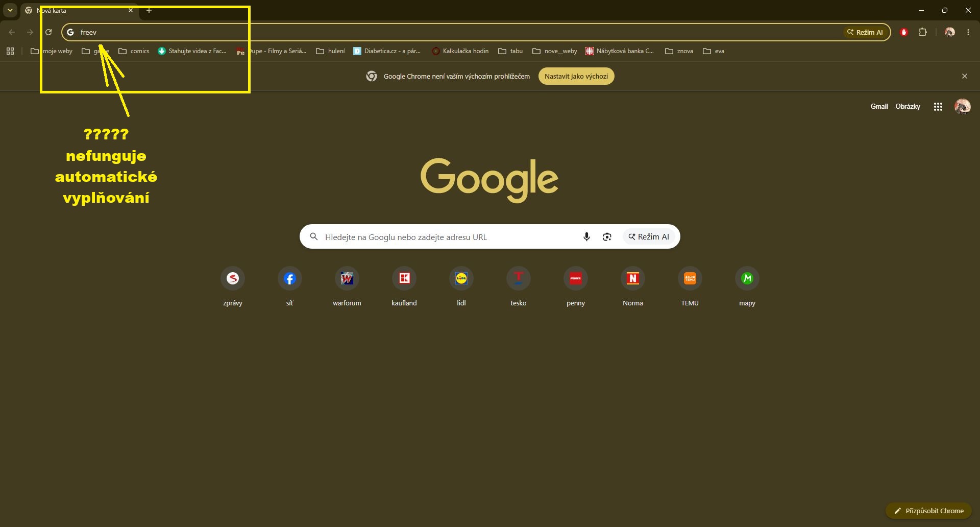Expand the tab search dropdown arrow
Viewport: 980px width, 527px height.
point(10,10)
